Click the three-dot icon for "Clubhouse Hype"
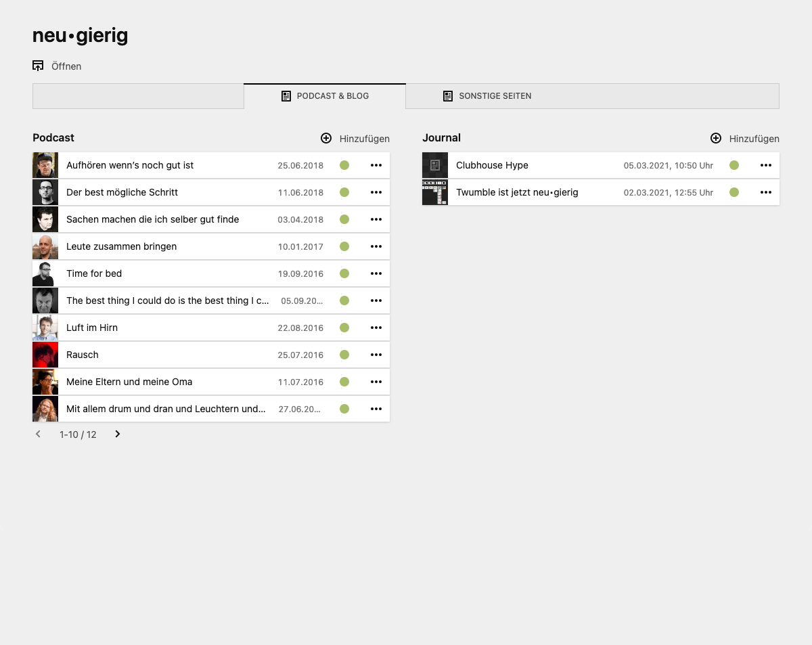 click(766, 165)
